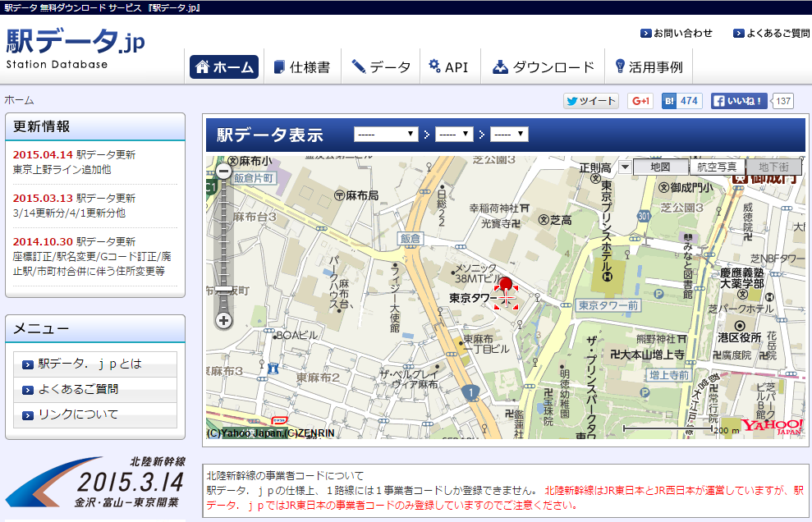Image resolution: width=812 pixels, height=522 pixels.
Task: Switch map to 地図 view
Action: click(x=660, y=167)
